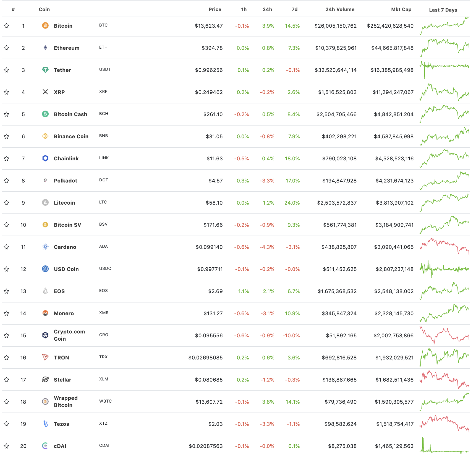Viewport: 476px width, 454px height.
Task: Add Chainlink to favorites via star
Action: pyautogui.click(x=7, y=158)
